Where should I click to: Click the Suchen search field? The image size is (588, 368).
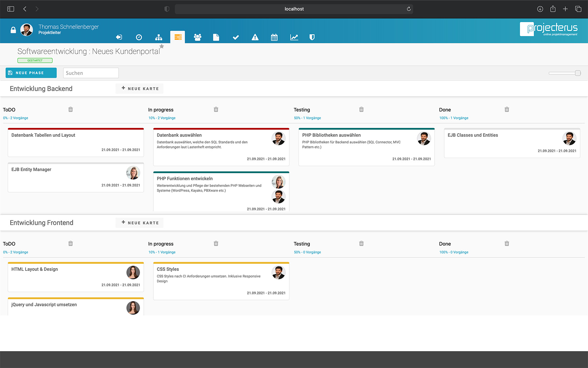click(x=91, y=73)
